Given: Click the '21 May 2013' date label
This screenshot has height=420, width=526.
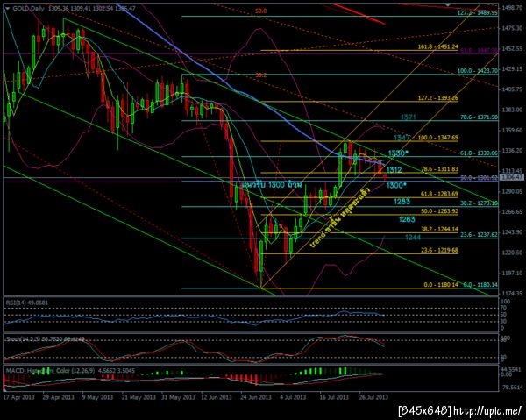Looking at the screenshot, I should point(138,397).
